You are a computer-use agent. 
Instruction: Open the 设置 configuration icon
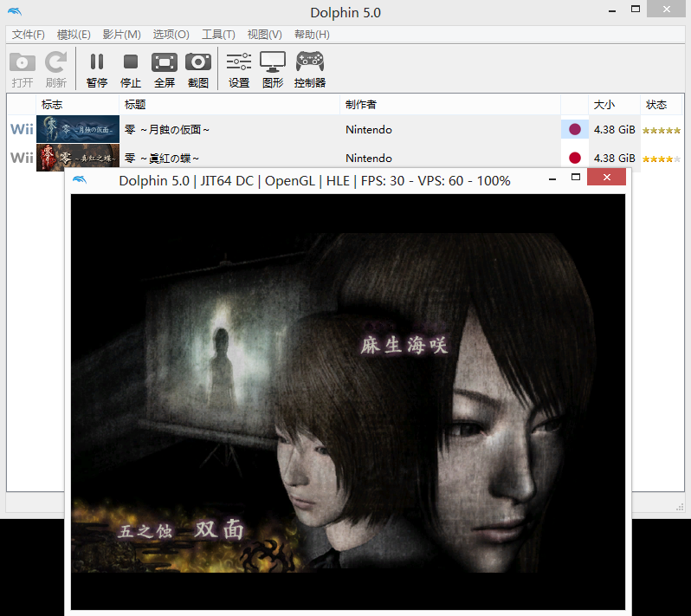tap(239, 68)
